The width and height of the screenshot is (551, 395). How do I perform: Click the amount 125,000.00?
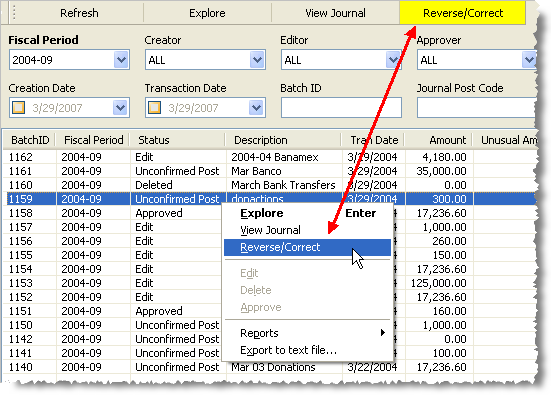tap(439, 283)
